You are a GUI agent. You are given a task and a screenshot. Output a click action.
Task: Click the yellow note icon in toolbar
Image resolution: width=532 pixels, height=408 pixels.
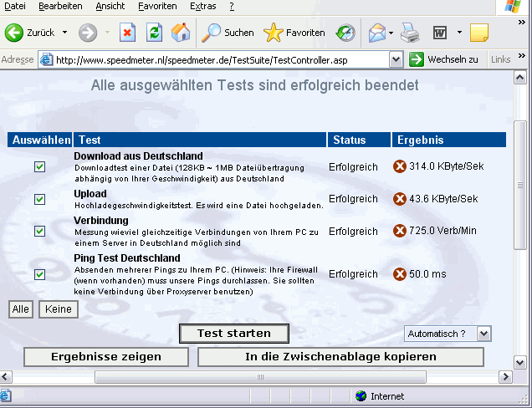tap(479, 33)
